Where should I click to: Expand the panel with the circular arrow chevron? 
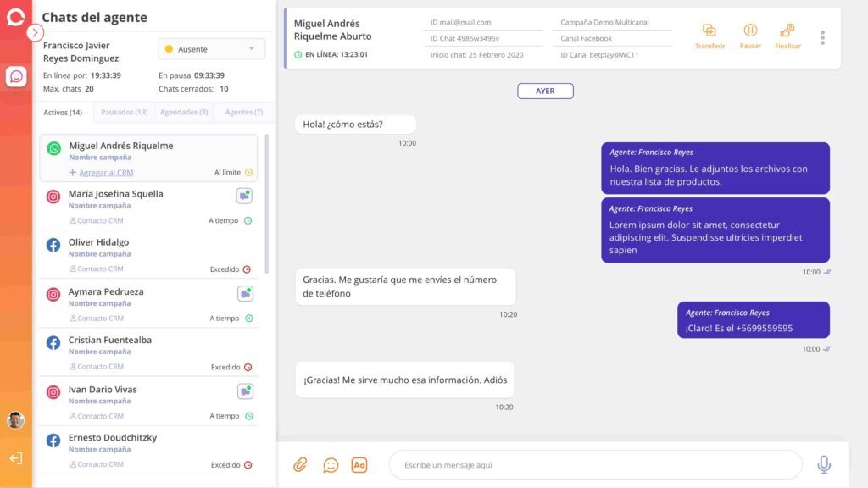(x=34, y=32)
